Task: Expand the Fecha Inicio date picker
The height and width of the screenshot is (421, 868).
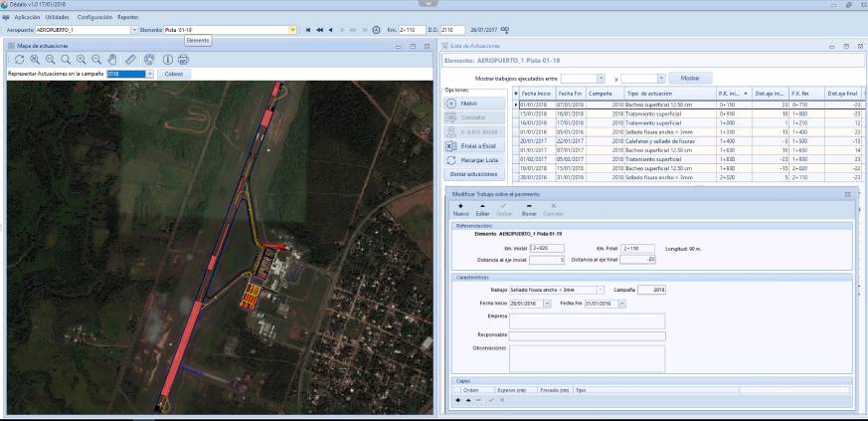Action: coord(547,303)
